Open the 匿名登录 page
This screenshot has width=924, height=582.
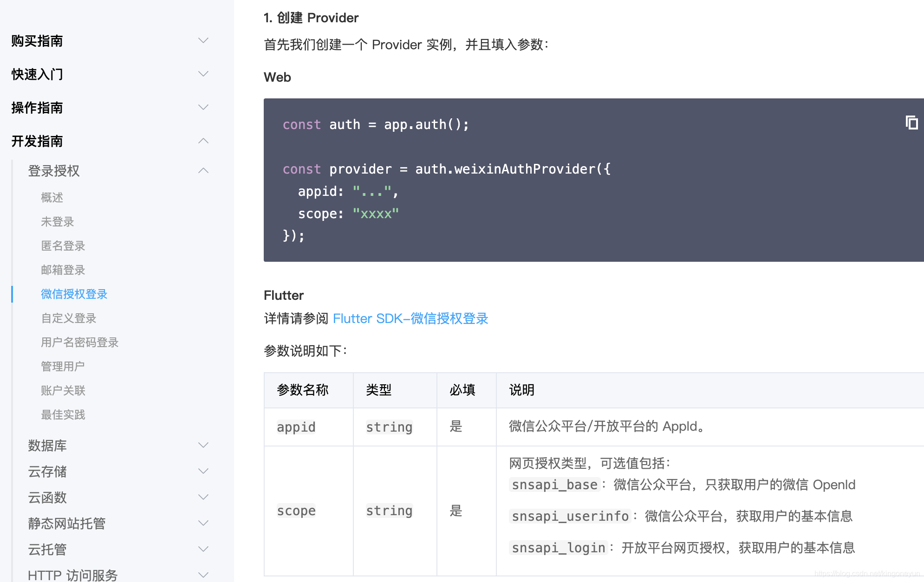click(x=63, y=246)
